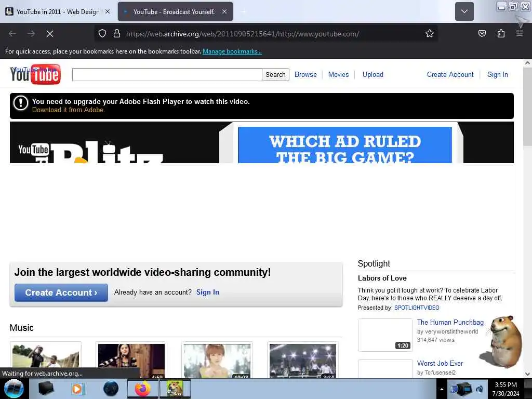Image resolution: width=532 pixels, height=399 pixels.
Task: Close the YouTube in 2011 tab
Action: (108, 11)
